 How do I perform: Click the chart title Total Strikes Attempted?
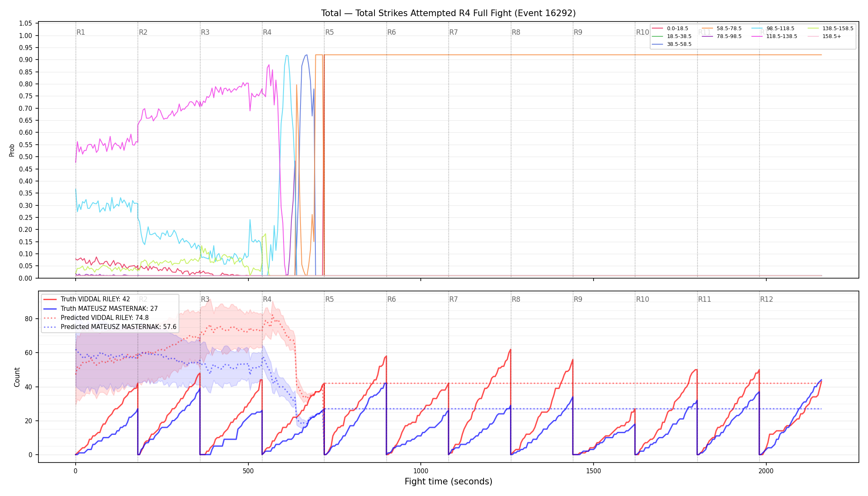tap(448, 13)
